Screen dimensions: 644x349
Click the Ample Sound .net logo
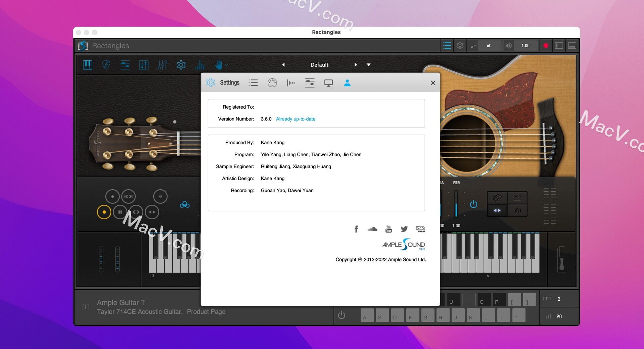coord(404,245)
